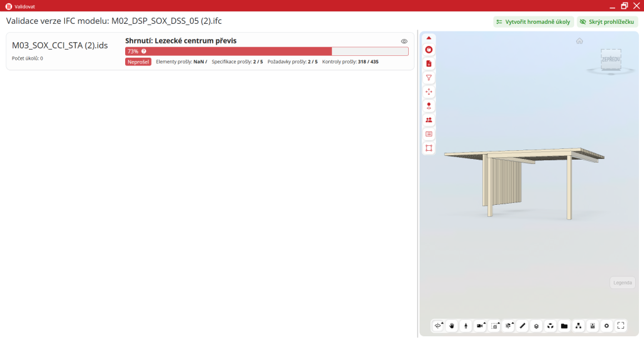This screenshot has width=644, height=345.
Task: Hide the viewer with Skrýt prohlížečku
Action: click(607, 21)
